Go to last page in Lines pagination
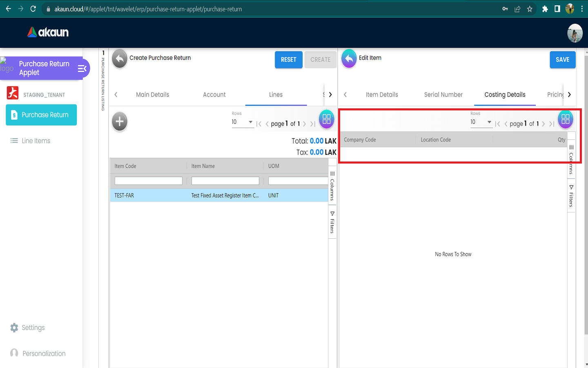The width and height of the screenshot is (588, 368). coord(313,124)
